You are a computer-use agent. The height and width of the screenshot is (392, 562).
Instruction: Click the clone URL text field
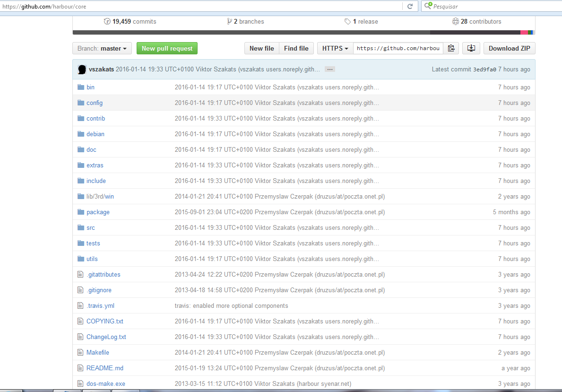[398, 48]
